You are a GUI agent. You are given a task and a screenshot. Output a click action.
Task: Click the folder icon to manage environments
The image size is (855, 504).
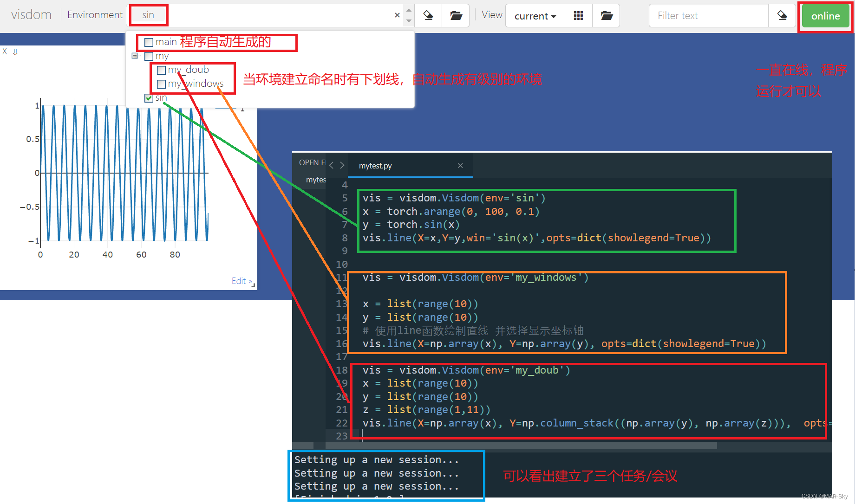tap(455, 15)
